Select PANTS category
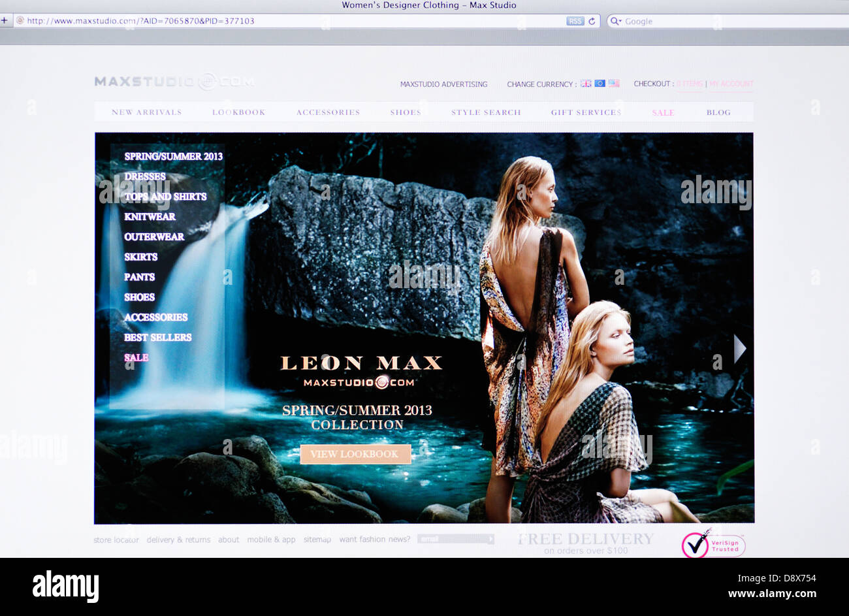 tap(139, 278)
